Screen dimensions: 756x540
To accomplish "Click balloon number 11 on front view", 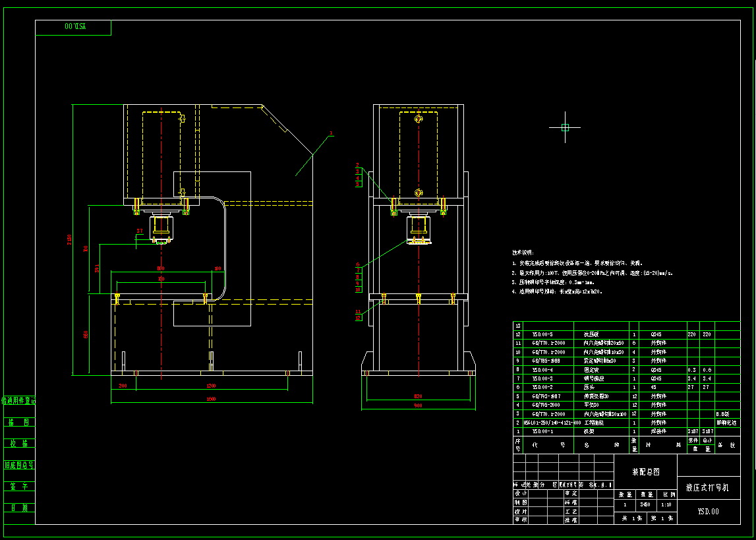I will 358,311.
